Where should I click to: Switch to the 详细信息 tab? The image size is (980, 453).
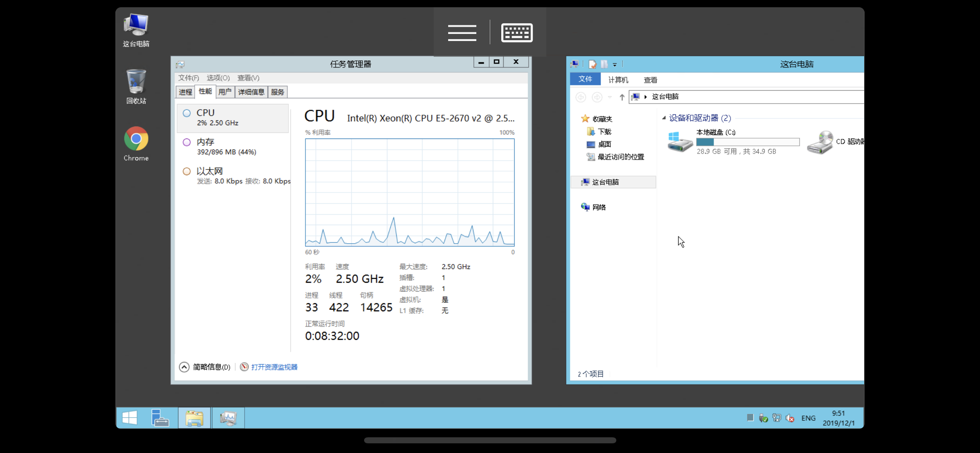[251, 92]
